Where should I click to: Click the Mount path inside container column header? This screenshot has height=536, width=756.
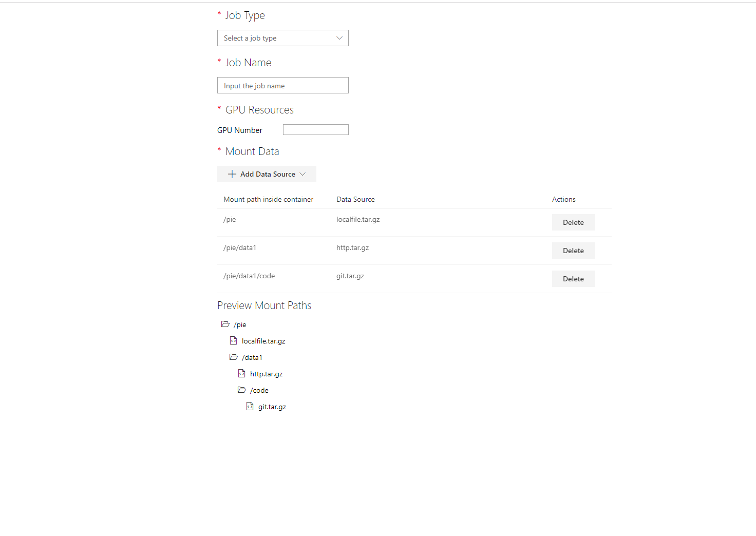tap(268, 199)
